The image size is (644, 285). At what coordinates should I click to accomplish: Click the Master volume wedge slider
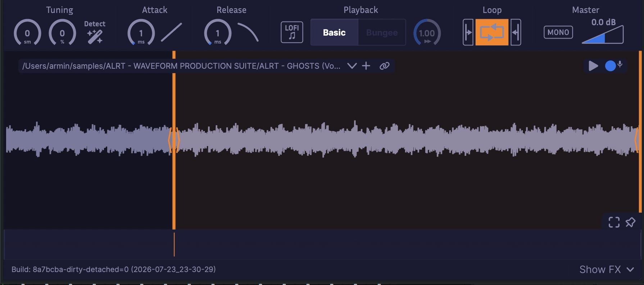tap(603, 35)
